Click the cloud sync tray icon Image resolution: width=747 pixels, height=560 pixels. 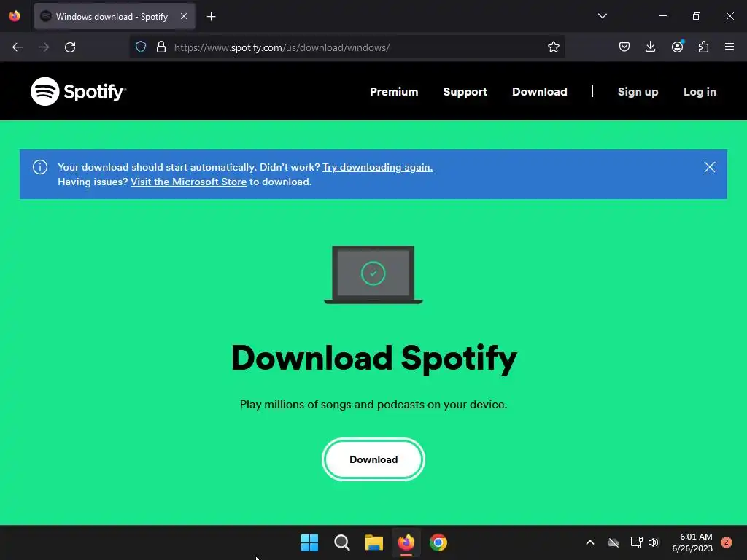(613, 542)
